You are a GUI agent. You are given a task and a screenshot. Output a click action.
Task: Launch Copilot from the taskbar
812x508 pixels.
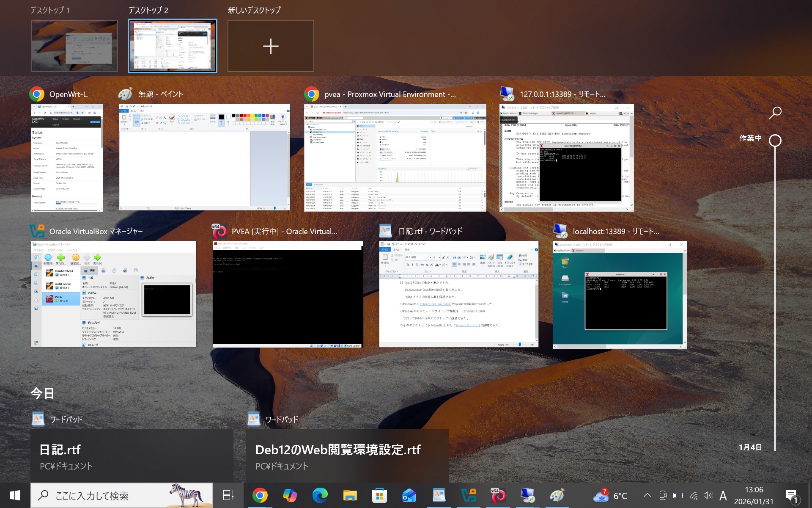pos(290,495)
